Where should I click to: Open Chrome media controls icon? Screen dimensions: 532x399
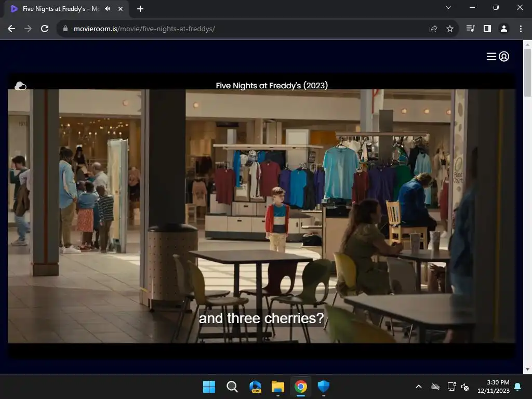[x=471, y=29]
